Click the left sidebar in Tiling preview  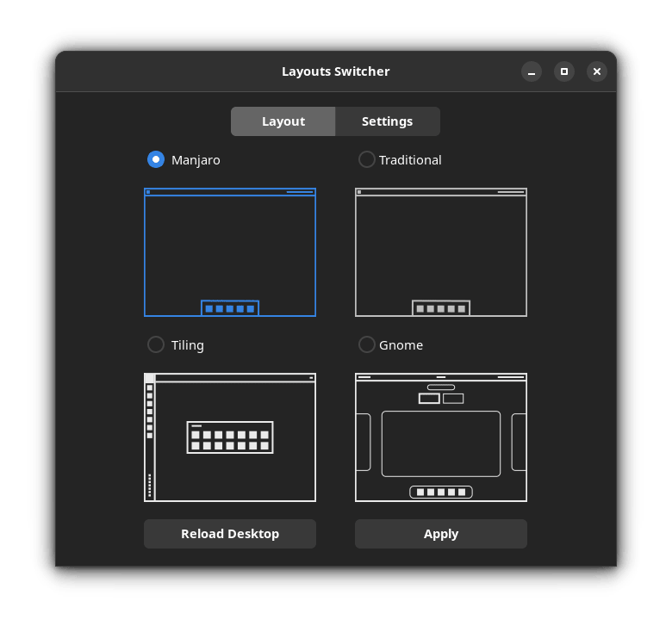click(149, 437)
